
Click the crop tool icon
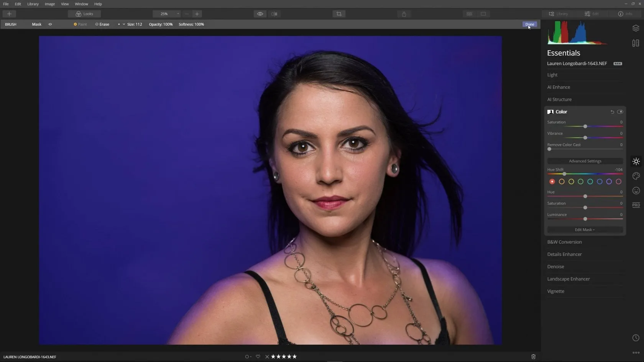339,14
